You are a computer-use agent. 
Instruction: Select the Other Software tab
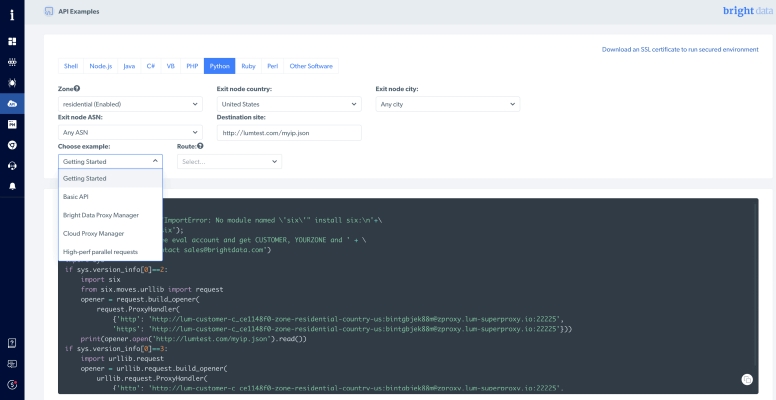(312, 66)
